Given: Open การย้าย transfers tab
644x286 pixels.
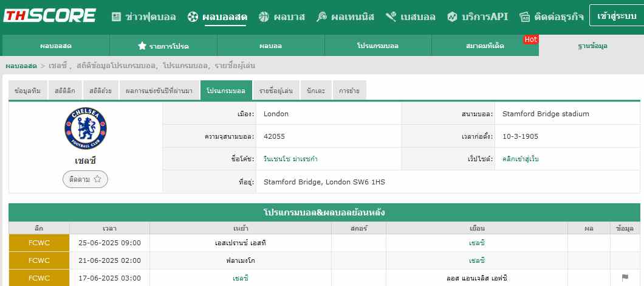Looking at the screenshot, I should [349, 91].
